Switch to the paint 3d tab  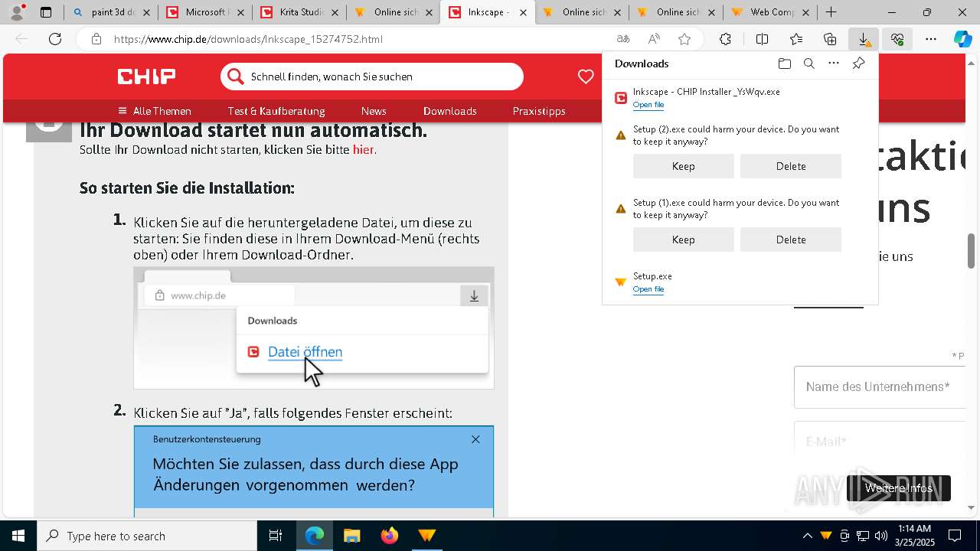111,12
